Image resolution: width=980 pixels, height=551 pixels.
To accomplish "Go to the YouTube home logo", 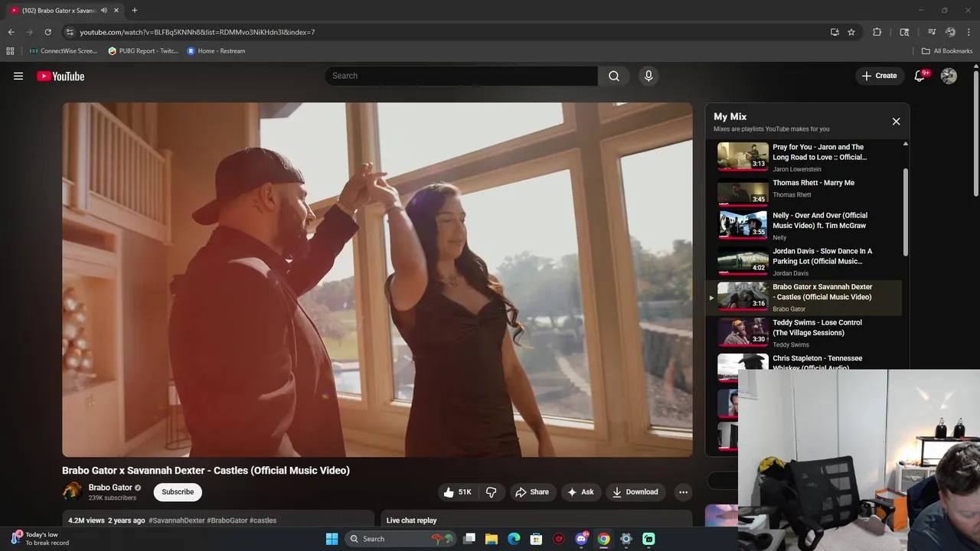I will [60, 76].
